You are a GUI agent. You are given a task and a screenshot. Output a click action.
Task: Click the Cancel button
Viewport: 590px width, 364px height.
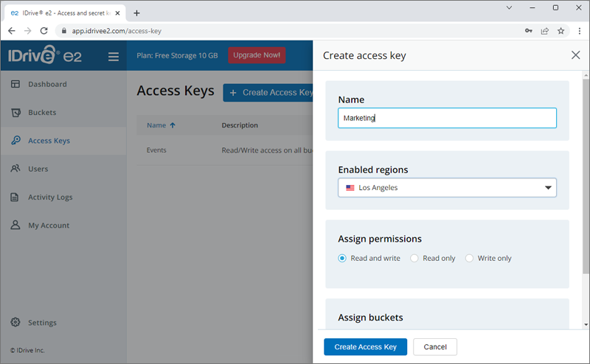[x=435, y=347]
